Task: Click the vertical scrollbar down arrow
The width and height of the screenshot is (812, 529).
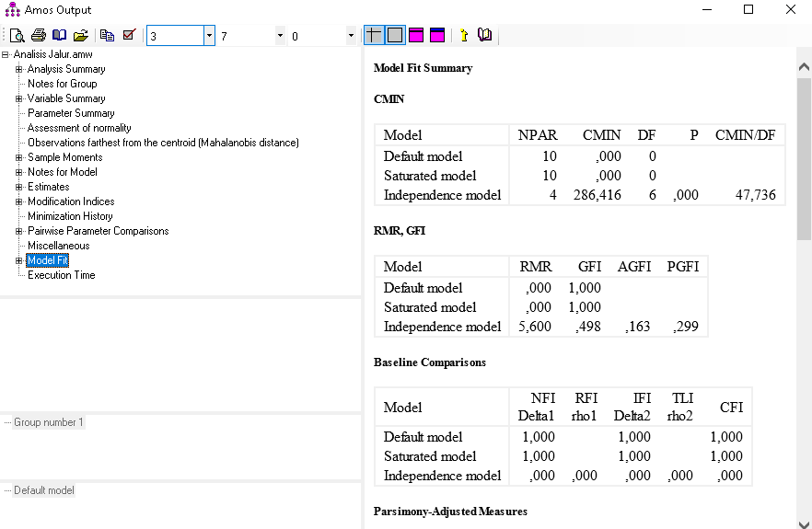Action: [x=804, y=520]
